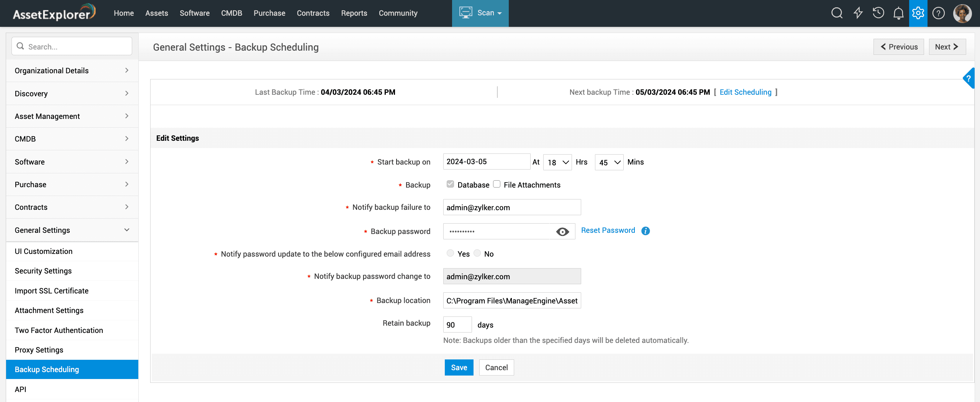980x402 pixels.
Task: Open the help question mark icon
Action: [938, 13]
